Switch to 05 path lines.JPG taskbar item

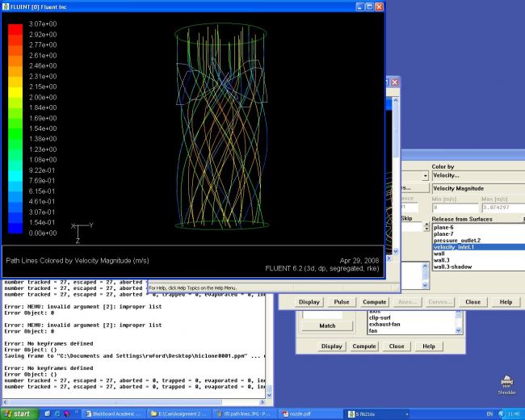coord(244,414)
